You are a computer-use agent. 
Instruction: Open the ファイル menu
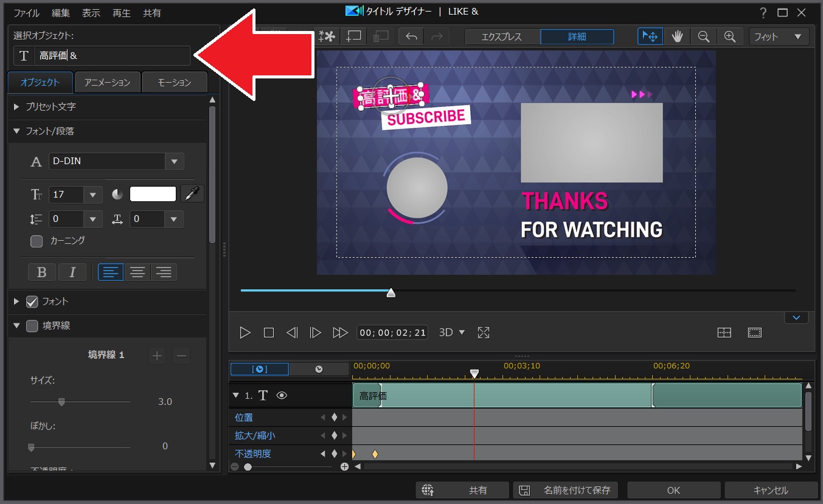[x=26, y=13]
